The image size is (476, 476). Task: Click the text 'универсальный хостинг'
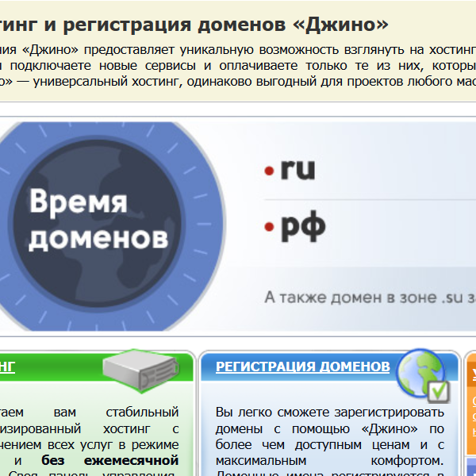pos(106,82)
